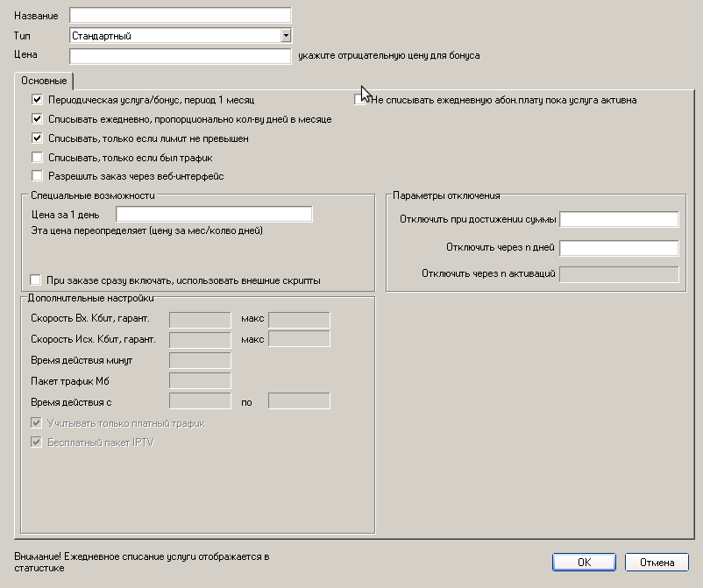Disable Списывать, только если лимит не превышен

pos(37,138)
